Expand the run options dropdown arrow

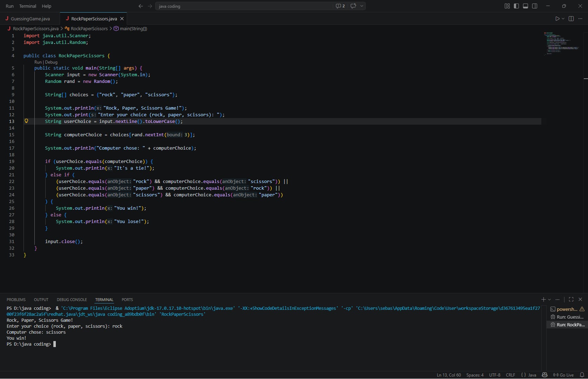coord(563,19)
